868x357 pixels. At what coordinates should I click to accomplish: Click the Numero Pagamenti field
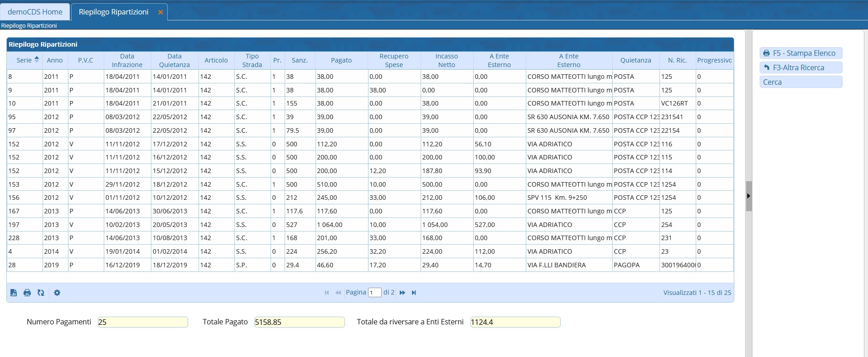(142, 322)
